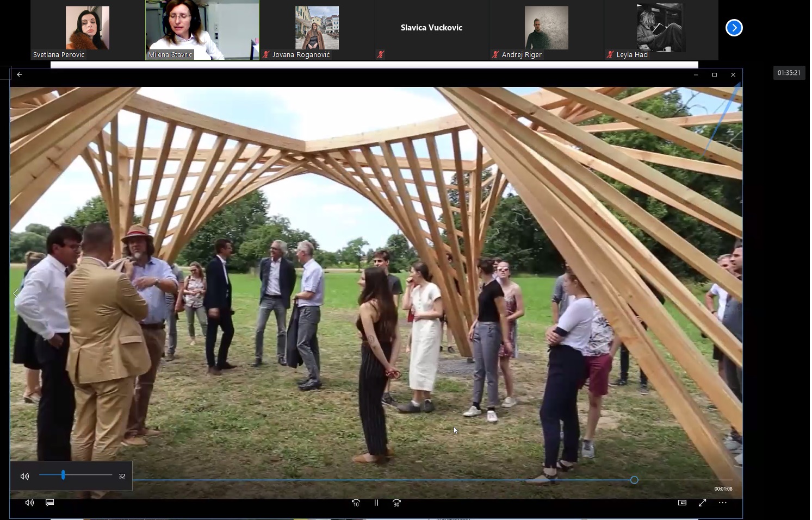
Task: Click the 01:35:21 meeting timer
Action: coord(789,73)
